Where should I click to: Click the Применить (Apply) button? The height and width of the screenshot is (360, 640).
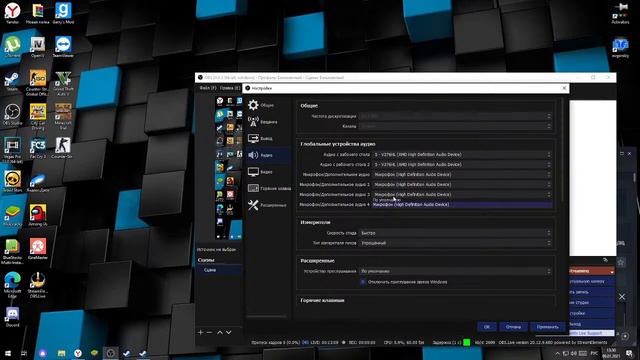(547, 327)
